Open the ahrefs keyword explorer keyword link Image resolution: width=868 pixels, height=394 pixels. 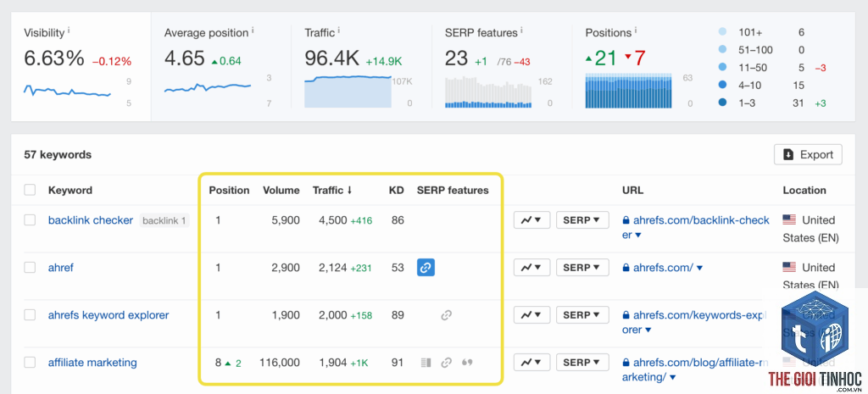click(108, 315)
